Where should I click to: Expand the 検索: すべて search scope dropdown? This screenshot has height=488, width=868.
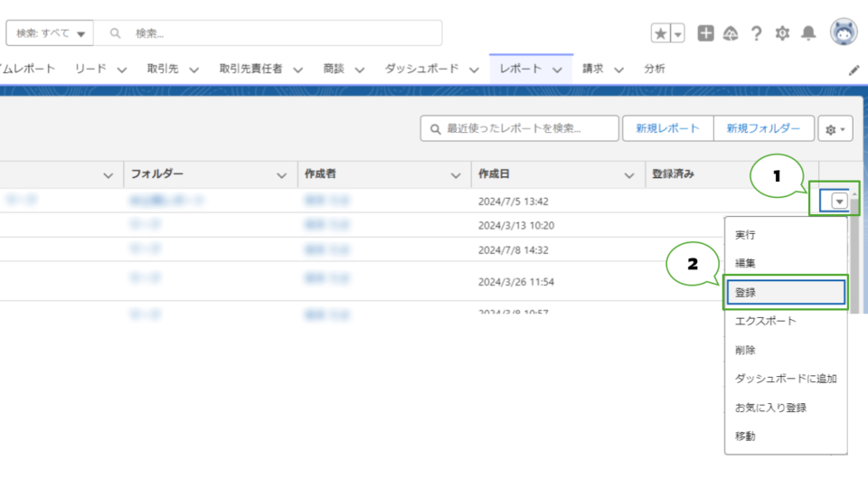(x=51, y=33)
